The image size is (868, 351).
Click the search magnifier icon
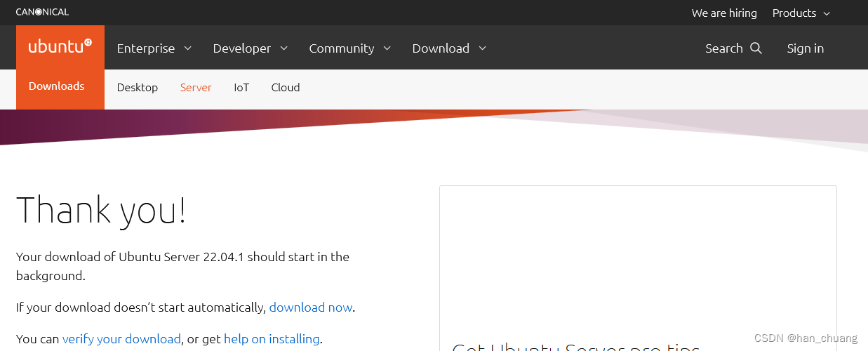point(756,48)
